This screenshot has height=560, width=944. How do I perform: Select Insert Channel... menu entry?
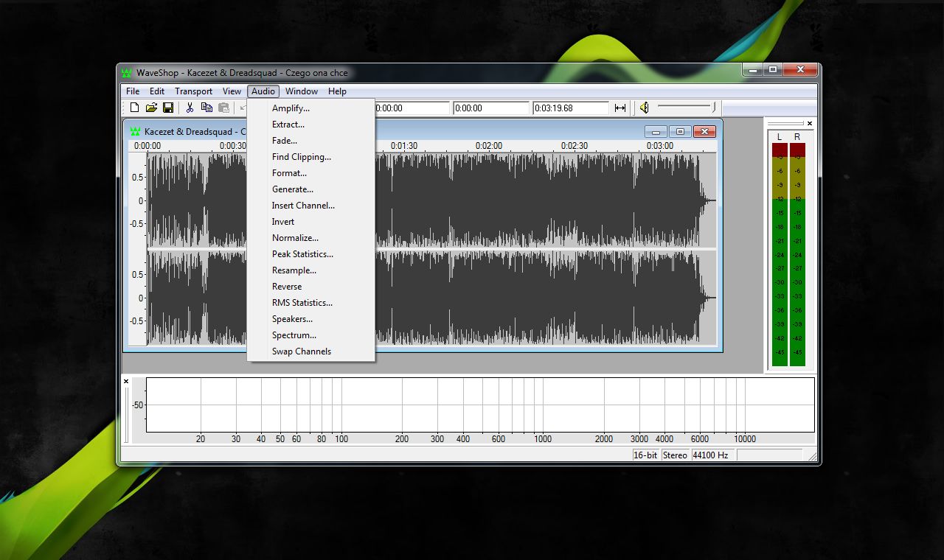coord(311,206)
